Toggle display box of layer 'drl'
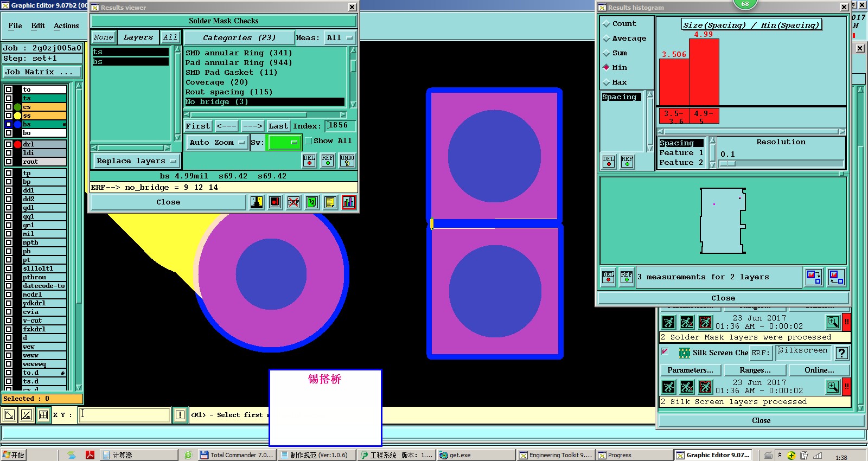The width and height of the screenshot is (868, 461). tap(9, 144)
